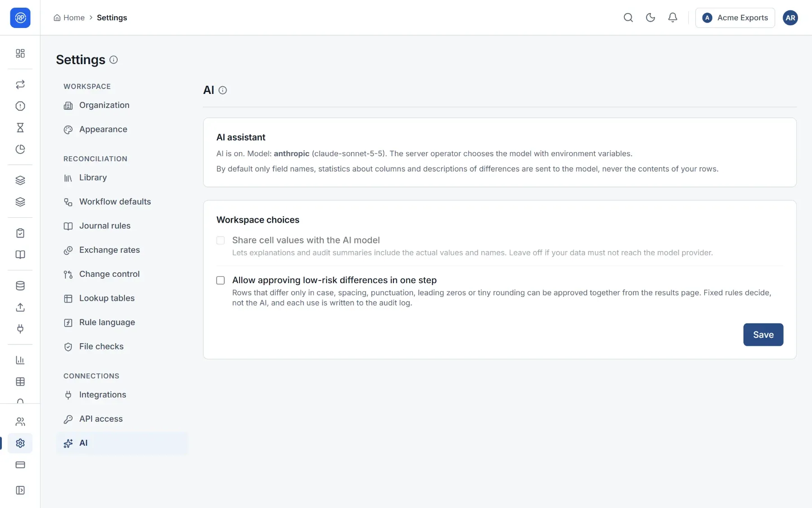This screenshot has height=508, width=812.
Task: Open the Library settings section
Action: [122, 178]
